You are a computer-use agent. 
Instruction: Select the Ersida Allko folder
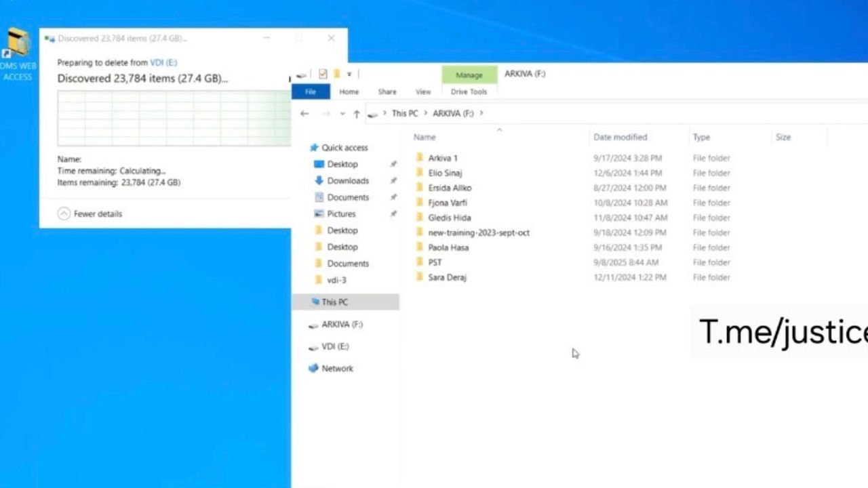450,188
